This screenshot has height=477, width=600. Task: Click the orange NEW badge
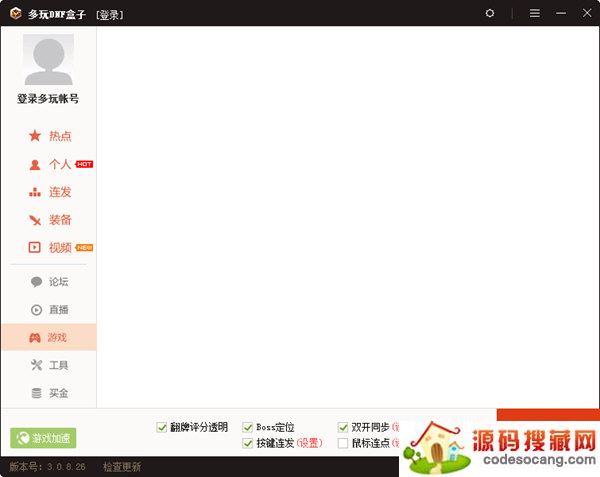click(x=84, y=247)
